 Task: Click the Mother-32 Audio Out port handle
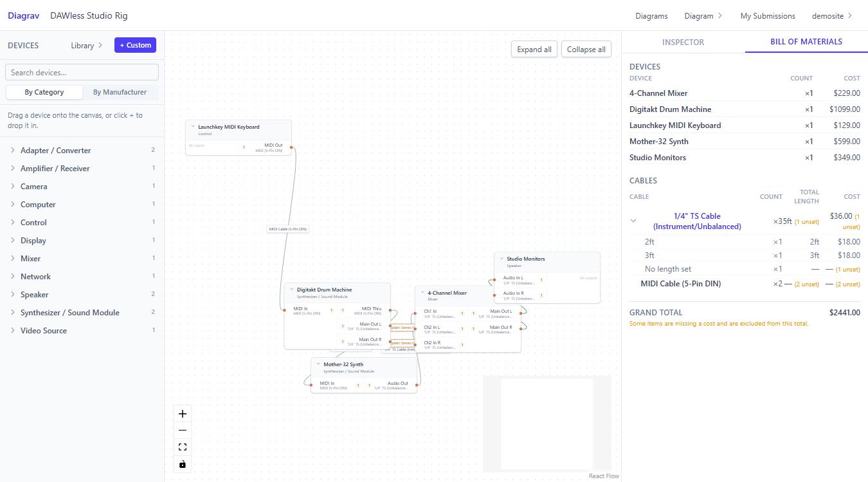417,385
